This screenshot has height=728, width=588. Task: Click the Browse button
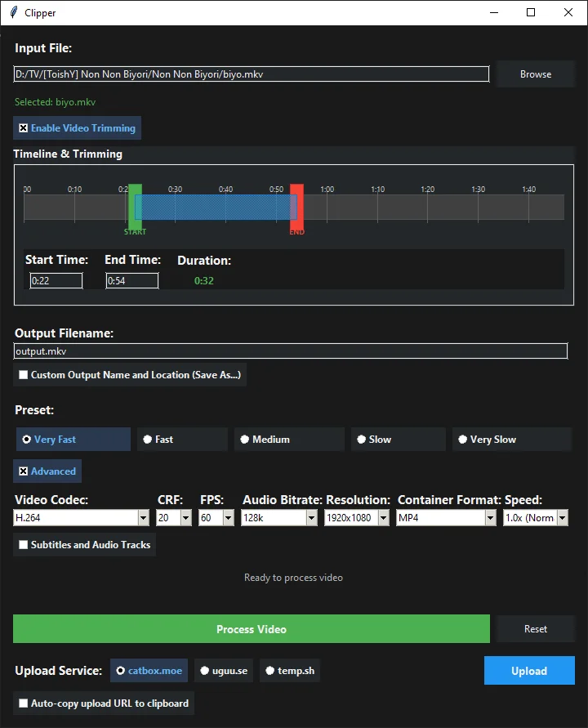tap(536, 74)
